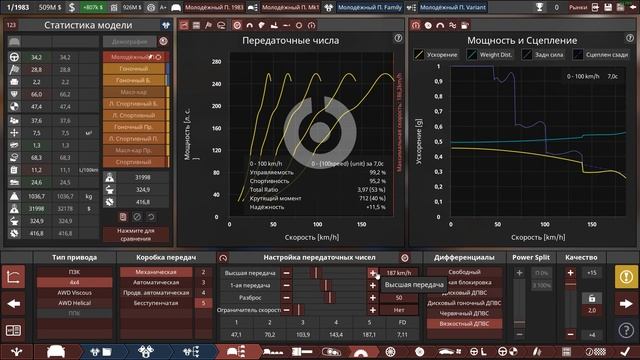Increase Качество with plus button
This screenshot has height=360, width=640.
tap(571, 273)
